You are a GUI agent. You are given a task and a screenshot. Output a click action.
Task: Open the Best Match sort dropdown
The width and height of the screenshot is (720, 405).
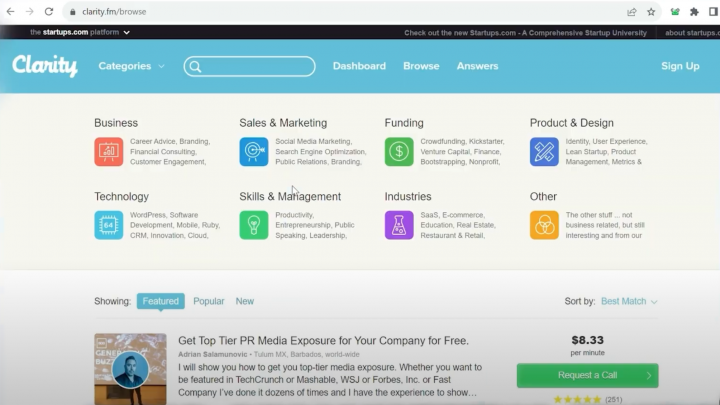pyautogui.click(x=629, y=301)
